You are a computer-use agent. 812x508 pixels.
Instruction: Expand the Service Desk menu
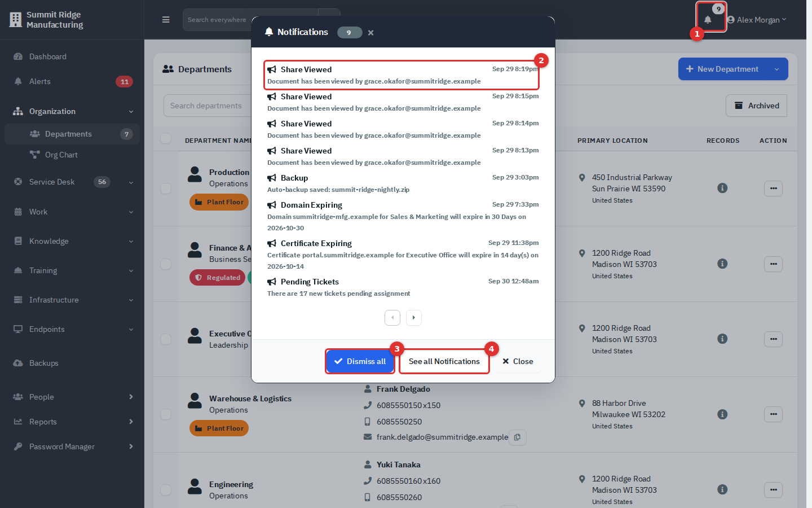pyautogui.click(x=72, y=182)
